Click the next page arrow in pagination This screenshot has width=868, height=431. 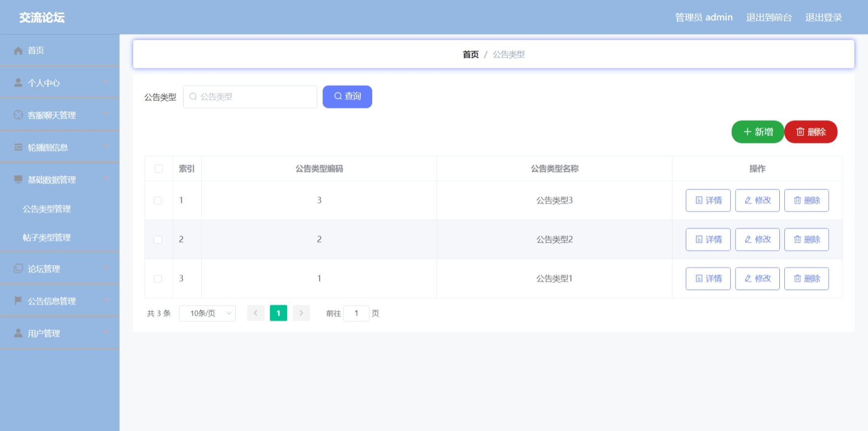[301, 313]
